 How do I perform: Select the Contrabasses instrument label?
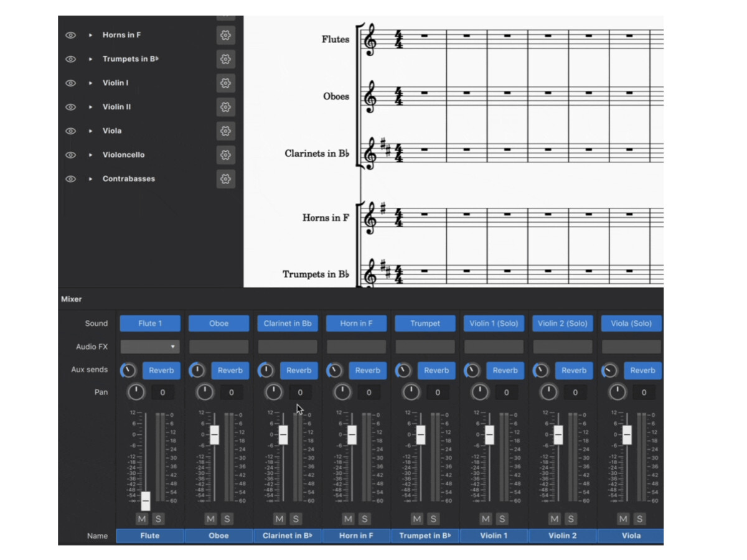tap(129, 179)
